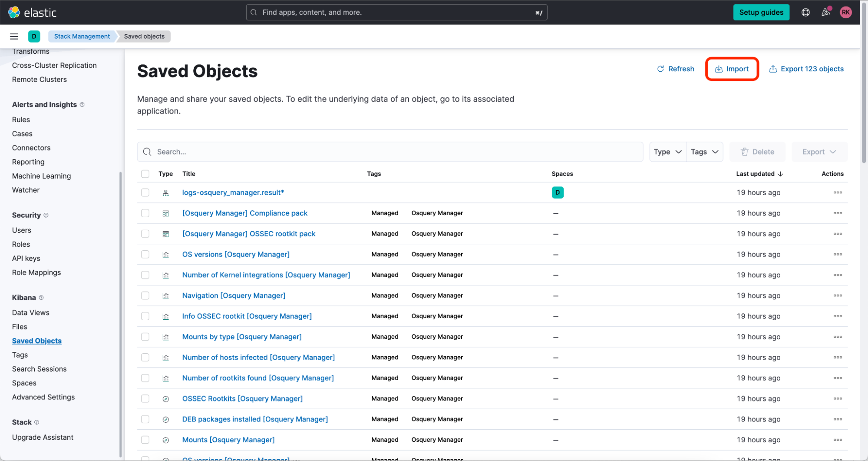Open the hamburger navigation menu

14,36
